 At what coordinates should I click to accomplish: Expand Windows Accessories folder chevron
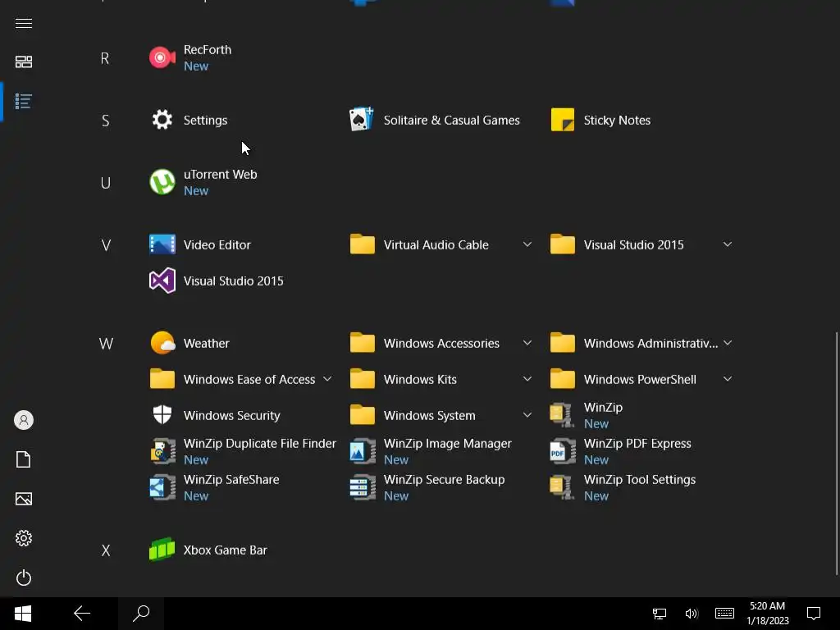coord(527,344)
